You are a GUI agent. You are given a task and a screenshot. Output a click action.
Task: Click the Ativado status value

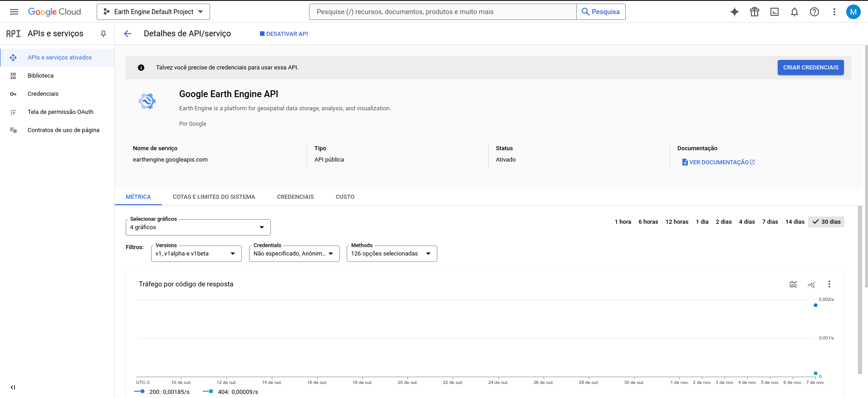tap(506, 160)
